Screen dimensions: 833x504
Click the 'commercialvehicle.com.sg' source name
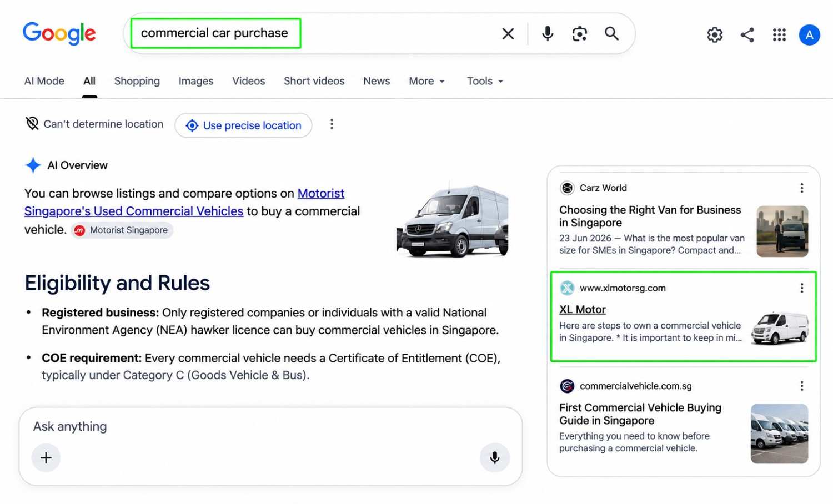coord(636,386)
